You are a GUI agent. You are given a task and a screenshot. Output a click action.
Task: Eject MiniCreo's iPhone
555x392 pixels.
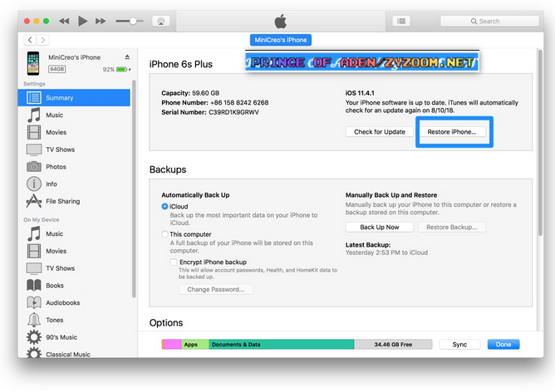(127, 57)
